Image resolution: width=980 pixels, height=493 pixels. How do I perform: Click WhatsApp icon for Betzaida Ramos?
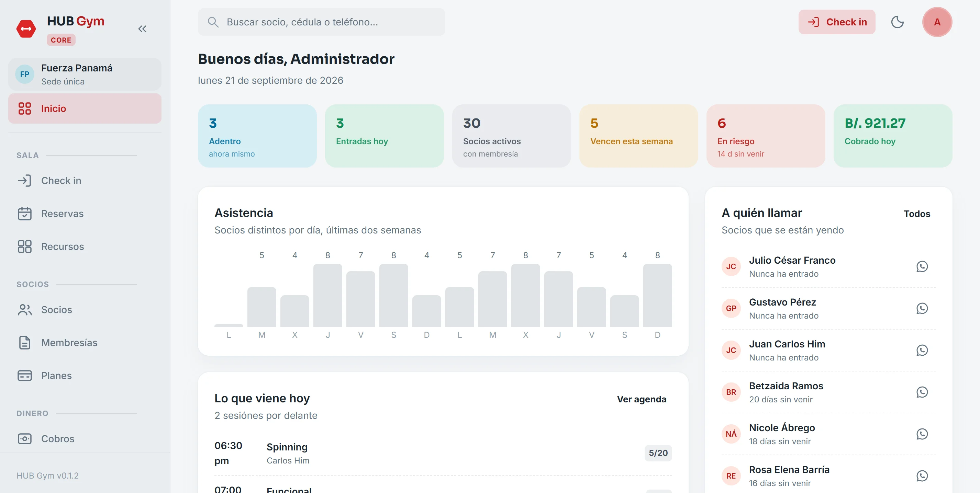[x=922, y=392]
